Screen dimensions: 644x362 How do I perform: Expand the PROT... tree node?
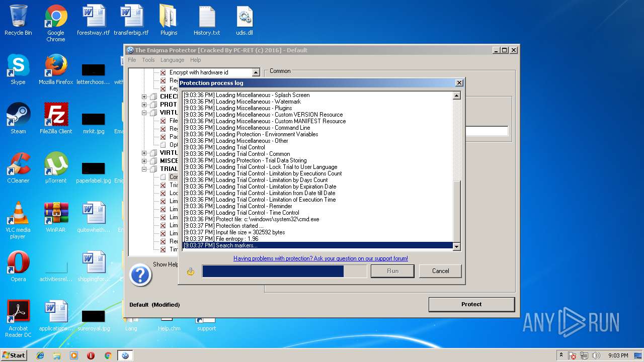coord(144,105)
